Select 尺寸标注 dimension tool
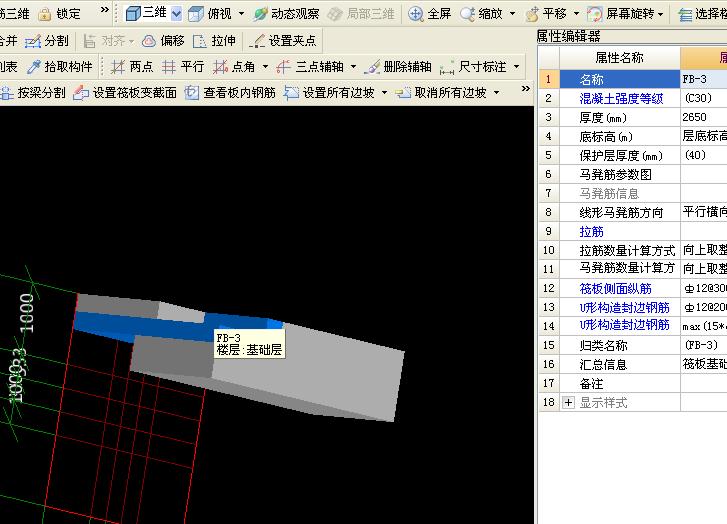 [472, 67]
